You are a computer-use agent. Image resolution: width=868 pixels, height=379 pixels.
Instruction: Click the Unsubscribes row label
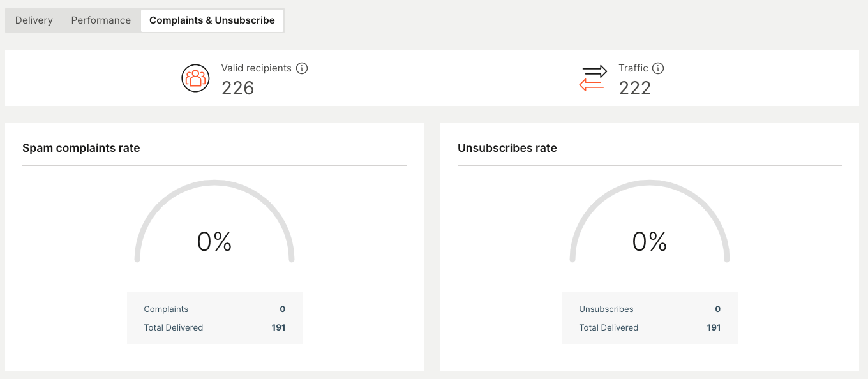click(606, 309)
